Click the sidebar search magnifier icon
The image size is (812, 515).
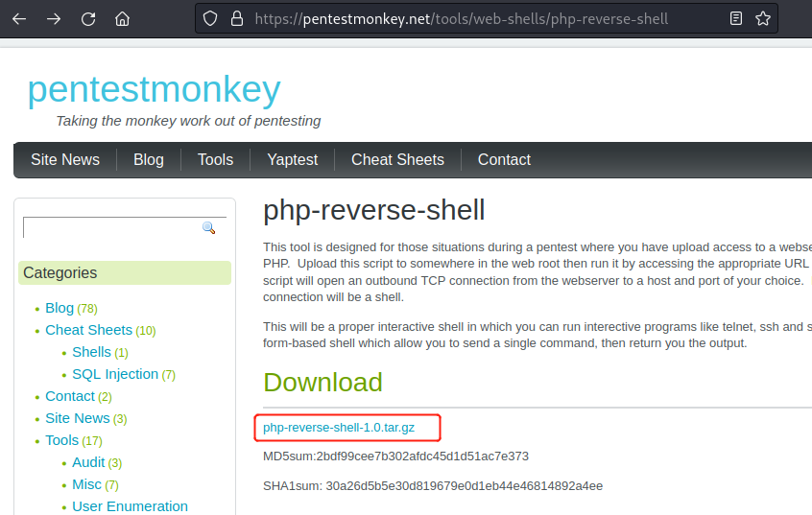pos(208,227)
